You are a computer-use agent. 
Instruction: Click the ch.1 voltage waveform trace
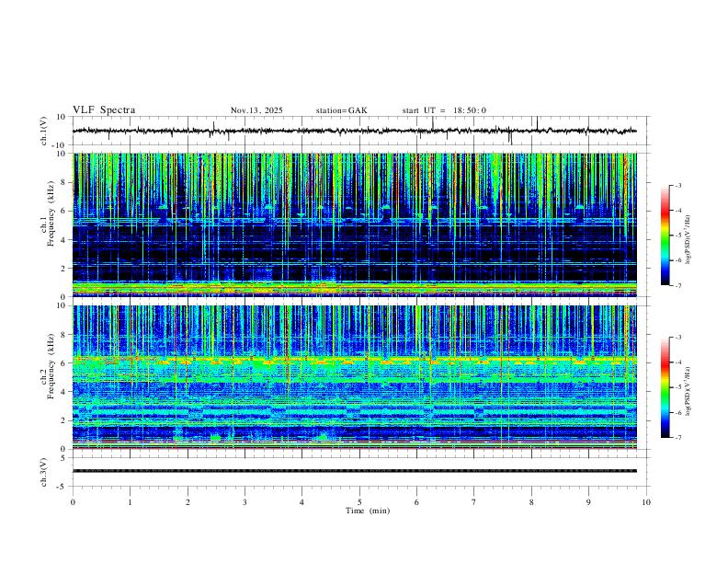coord(355,131)
